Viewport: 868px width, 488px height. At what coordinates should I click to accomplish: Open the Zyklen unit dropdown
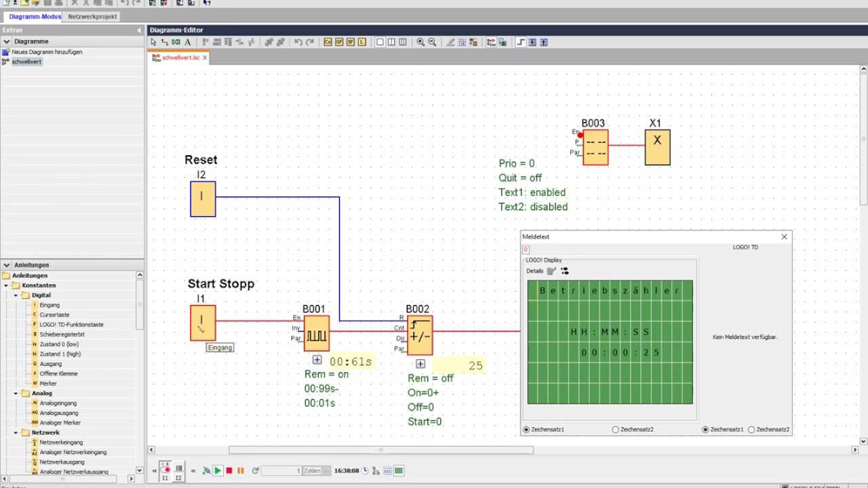[x=326, y=470]
